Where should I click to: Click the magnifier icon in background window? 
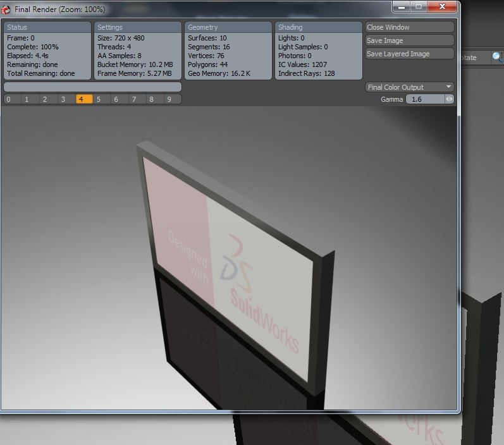click(498, 57)
